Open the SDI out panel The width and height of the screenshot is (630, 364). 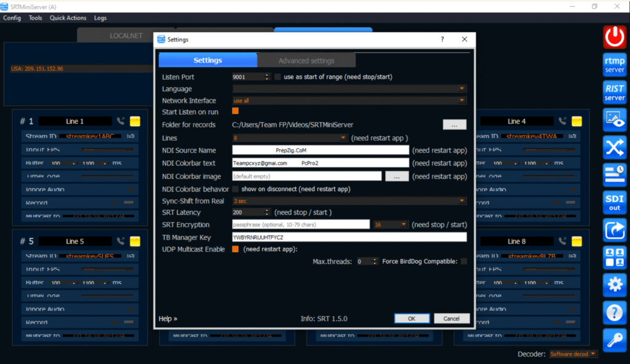[615, 203]
